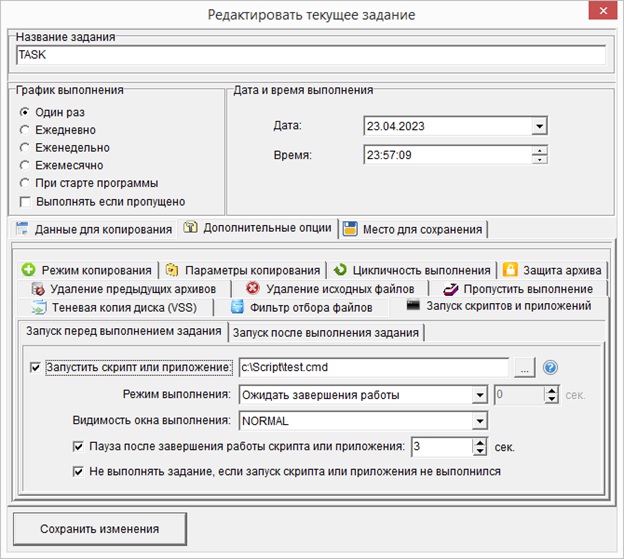Open the Защита архива tab
This screenshot has height=559, width=624.
[552, 270]
